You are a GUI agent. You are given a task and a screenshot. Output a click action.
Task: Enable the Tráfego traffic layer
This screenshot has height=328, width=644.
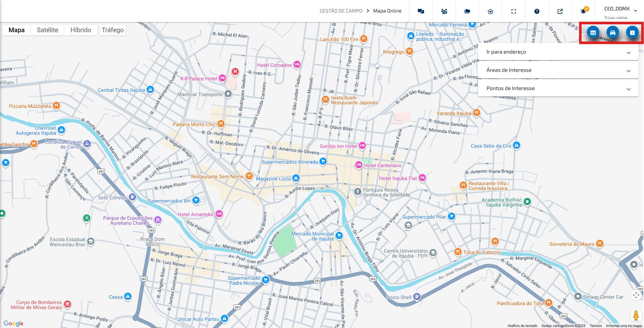(113, 30)
